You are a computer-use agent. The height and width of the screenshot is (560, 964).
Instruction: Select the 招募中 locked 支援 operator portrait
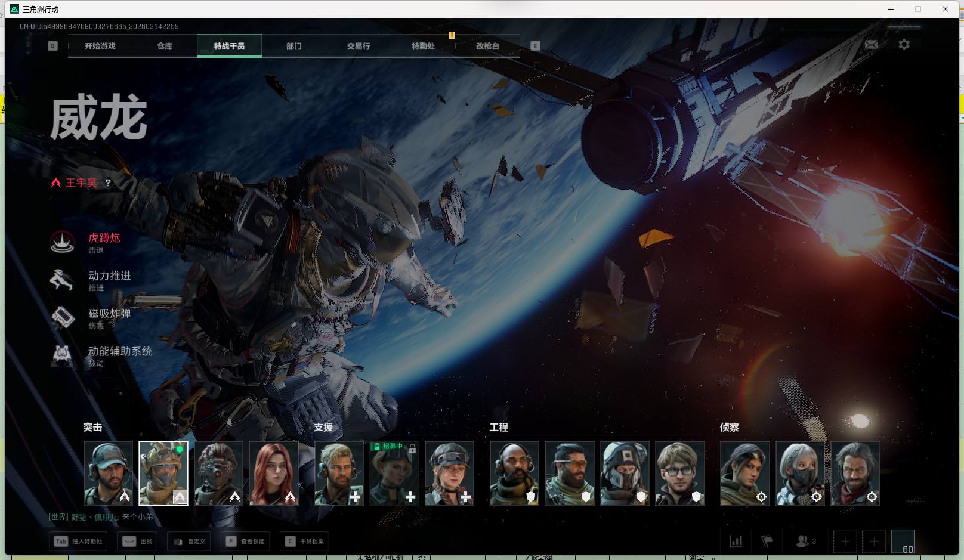pyautogui.click(x=394, y=473)
